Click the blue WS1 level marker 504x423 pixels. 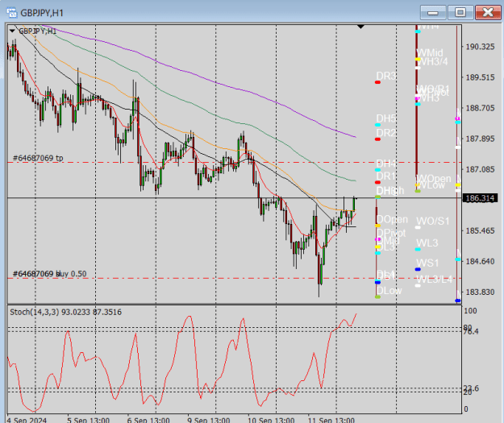[418, 269]
